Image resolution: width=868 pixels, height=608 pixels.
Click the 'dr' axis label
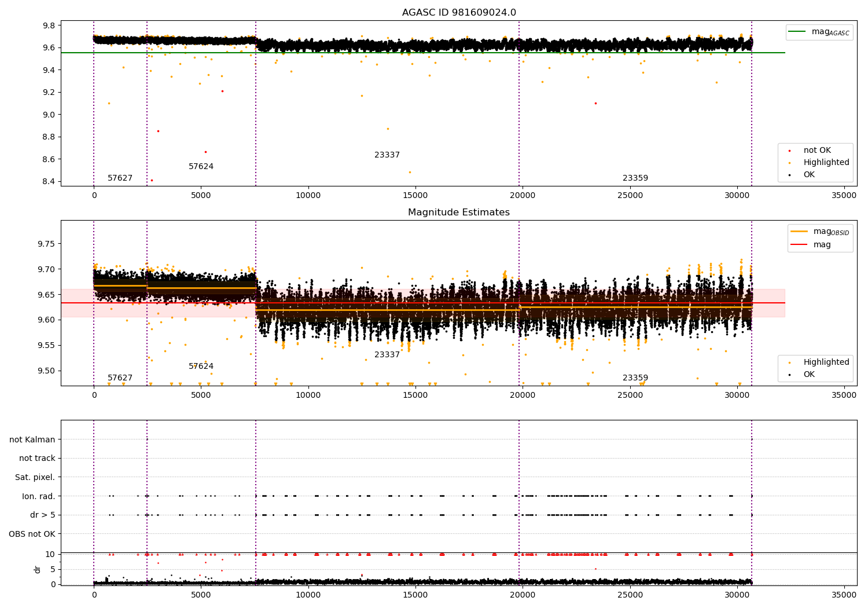[38, 569]
